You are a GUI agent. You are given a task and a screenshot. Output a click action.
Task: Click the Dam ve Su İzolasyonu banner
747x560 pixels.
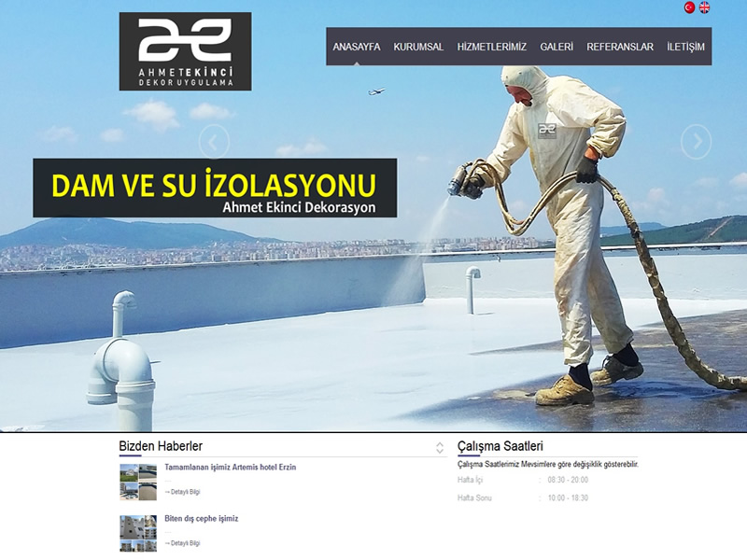215,188
